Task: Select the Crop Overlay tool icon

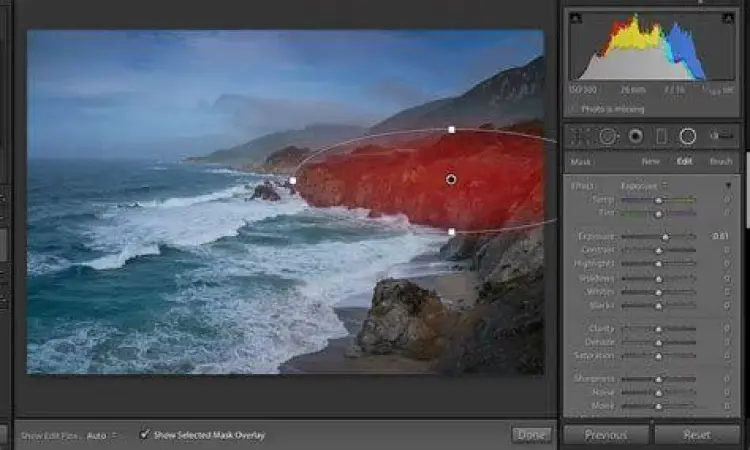Action: [x=578, y=137]
